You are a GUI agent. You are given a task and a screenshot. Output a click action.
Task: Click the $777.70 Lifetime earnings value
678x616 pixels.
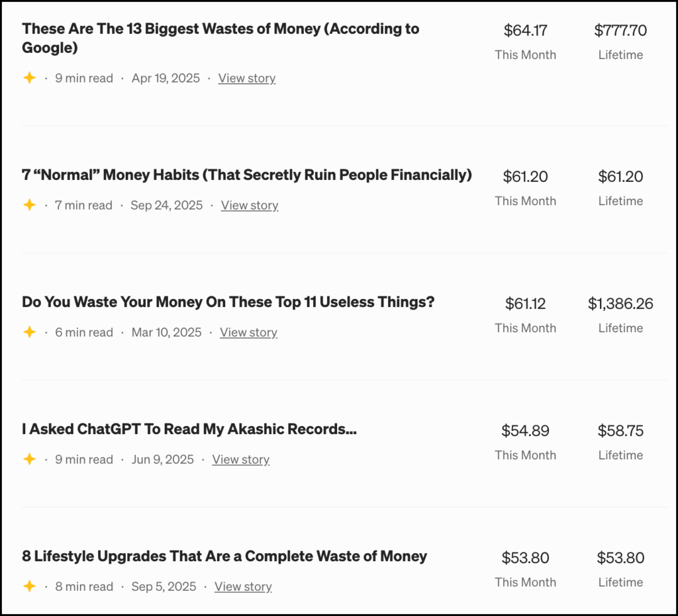(620, 30)
